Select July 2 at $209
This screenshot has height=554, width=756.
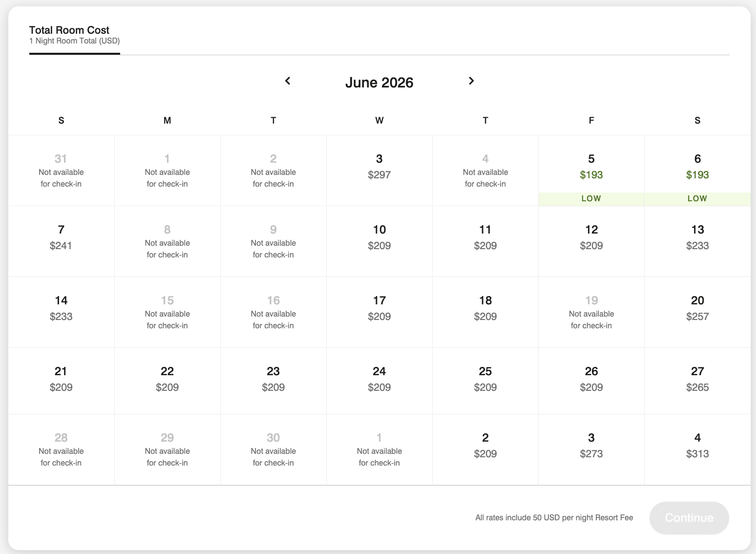pos(485,449)
